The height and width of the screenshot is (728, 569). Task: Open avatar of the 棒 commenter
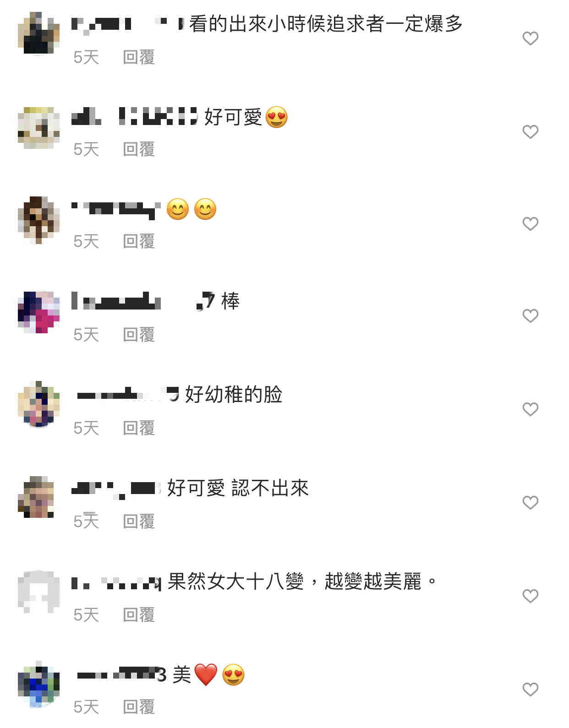coord(38,311)
